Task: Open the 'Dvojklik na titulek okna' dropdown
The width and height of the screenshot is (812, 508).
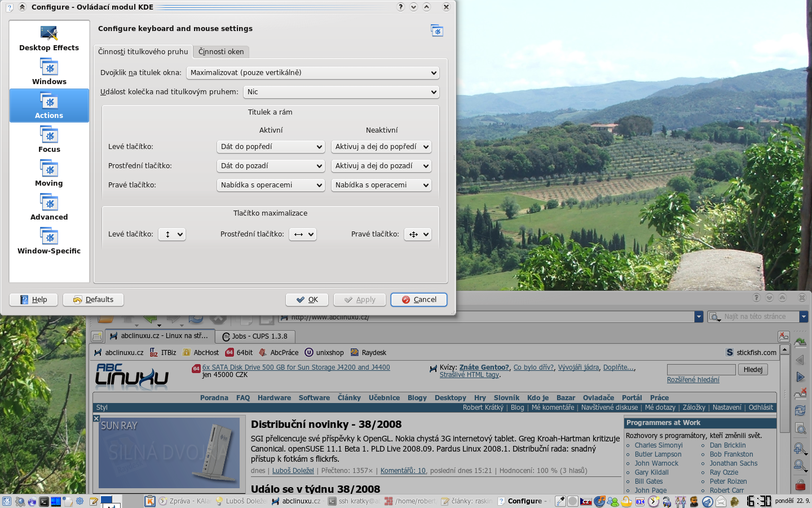Action: click(x=312, y=73)
